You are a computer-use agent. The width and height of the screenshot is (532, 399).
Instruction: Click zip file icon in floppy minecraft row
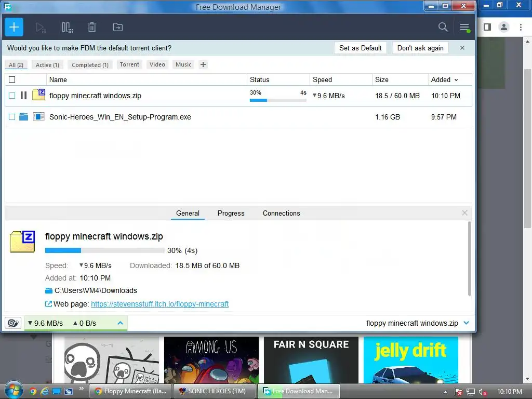click(x=38, y=95)
